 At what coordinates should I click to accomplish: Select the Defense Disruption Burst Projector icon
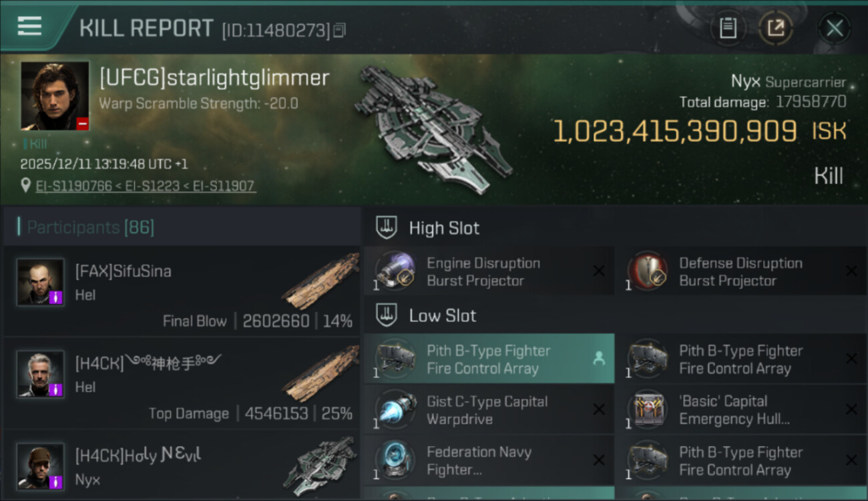tap(647, 271)
